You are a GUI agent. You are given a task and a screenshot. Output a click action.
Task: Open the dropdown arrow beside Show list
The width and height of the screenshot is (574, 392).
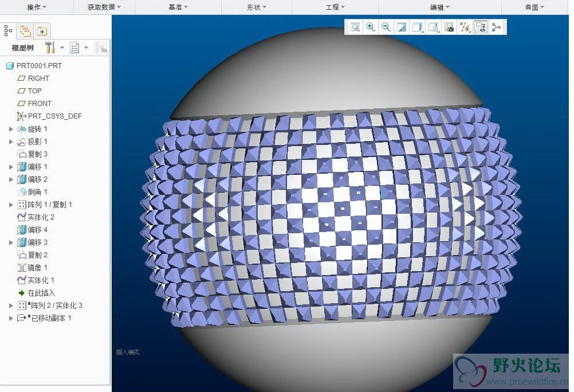[x=86, y=48]
